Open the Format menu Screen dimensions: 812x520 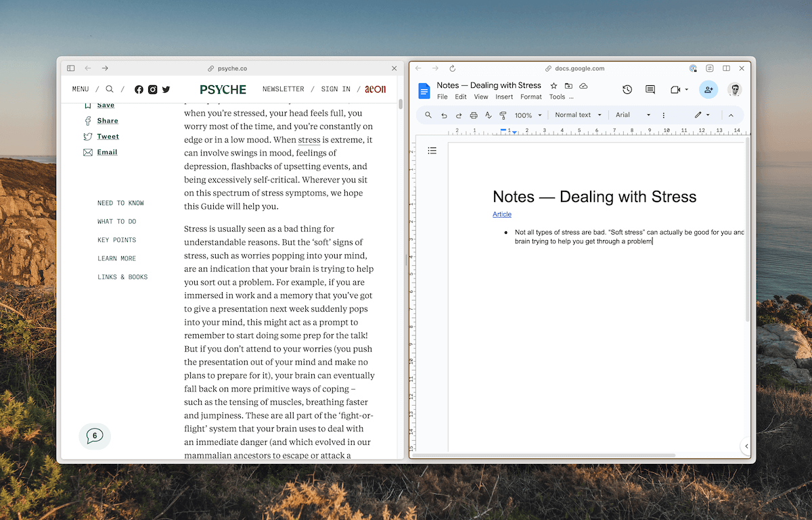click(x=531, y=97)
